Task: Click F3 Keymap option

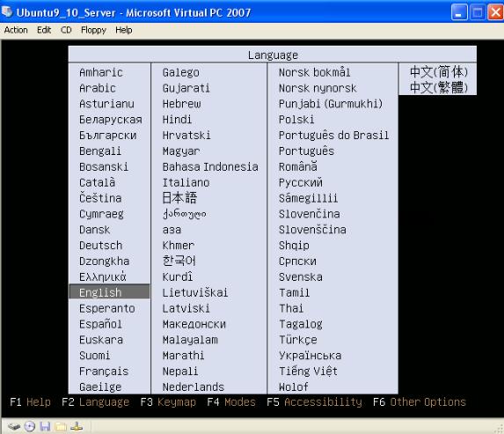Action: click(x=168, y=401)
